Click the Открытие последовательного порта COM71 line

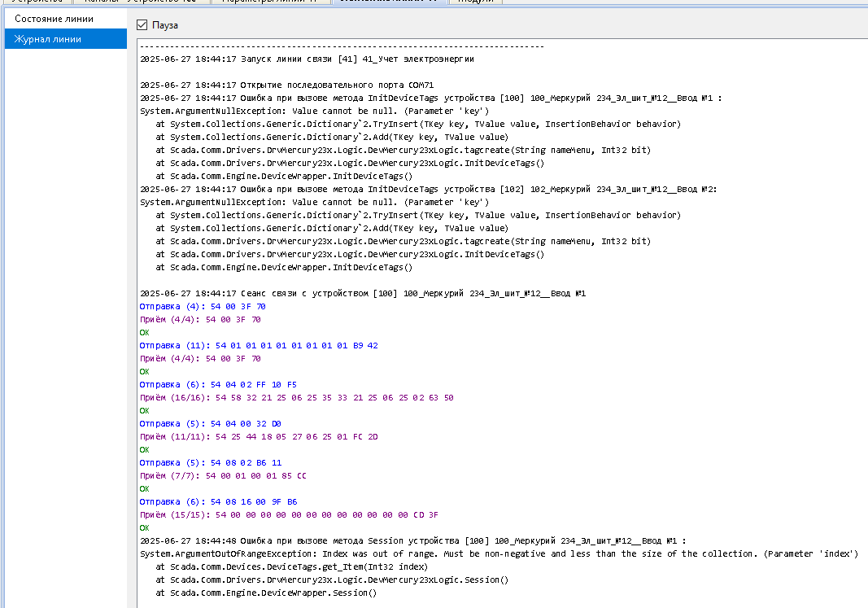pos(286,85)
